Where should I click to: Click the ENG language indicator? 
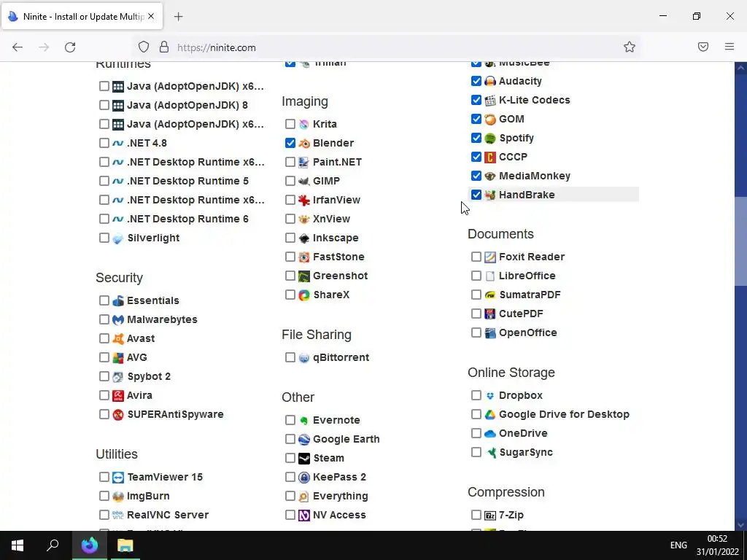point(678,545)
